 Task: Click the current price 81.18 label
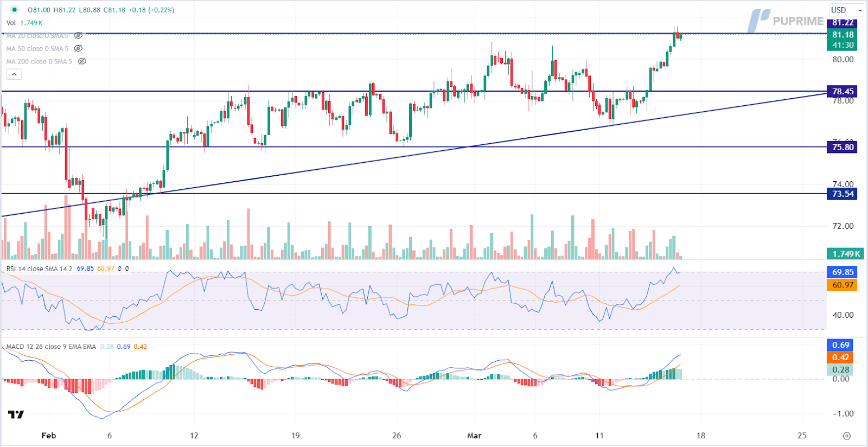pyautogui.click(x=842, y=35)
